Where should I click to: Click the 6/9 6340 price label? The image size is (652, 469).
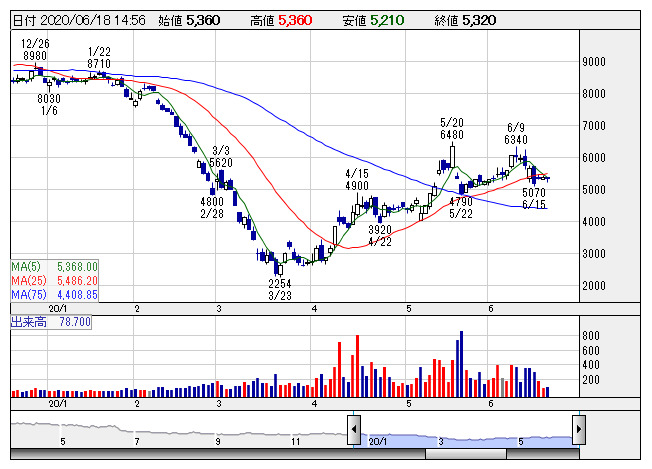(x=516, y=133)
